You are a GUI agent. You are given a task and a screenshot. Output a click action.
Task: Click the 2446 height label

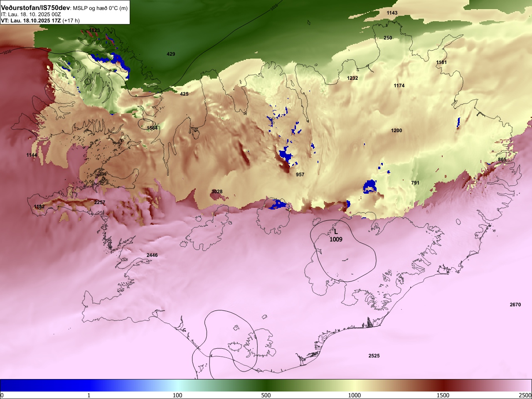152,255
